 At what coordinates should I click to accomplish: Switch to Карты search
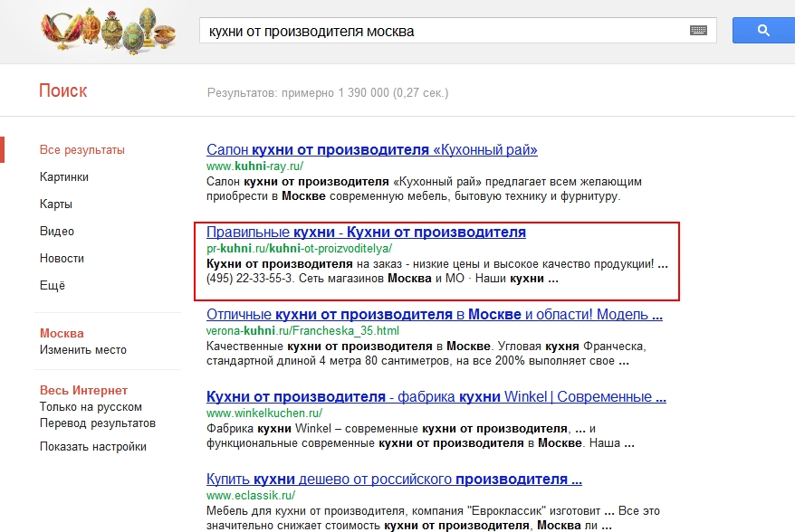click(56, 204)
